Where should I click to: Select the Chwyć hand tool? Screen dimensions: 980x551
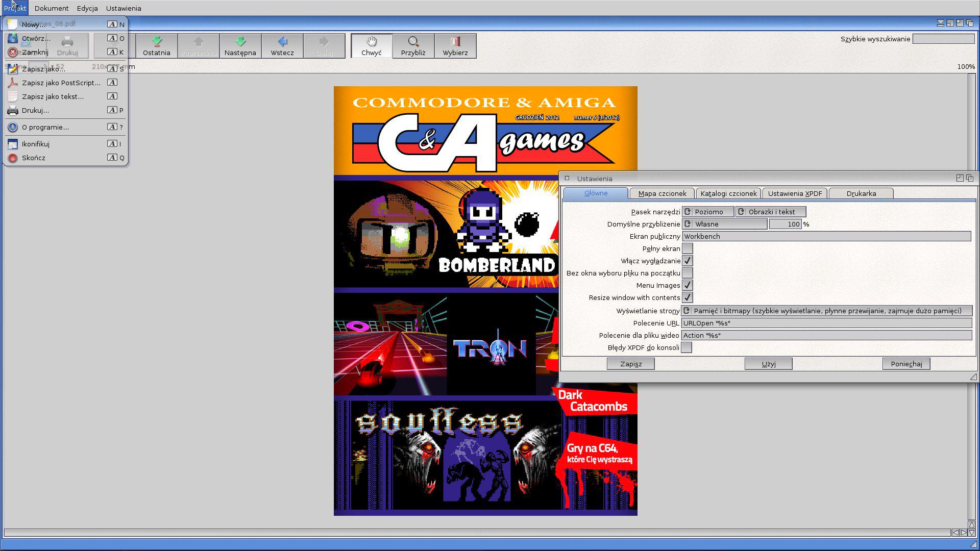[x=372, y=46]
